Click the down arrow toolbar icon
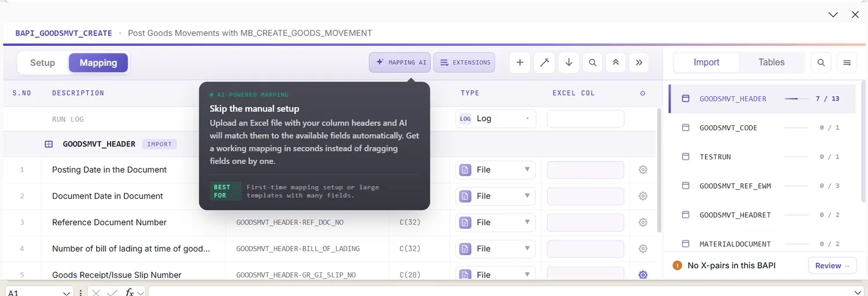 click(x=568, y=63)
